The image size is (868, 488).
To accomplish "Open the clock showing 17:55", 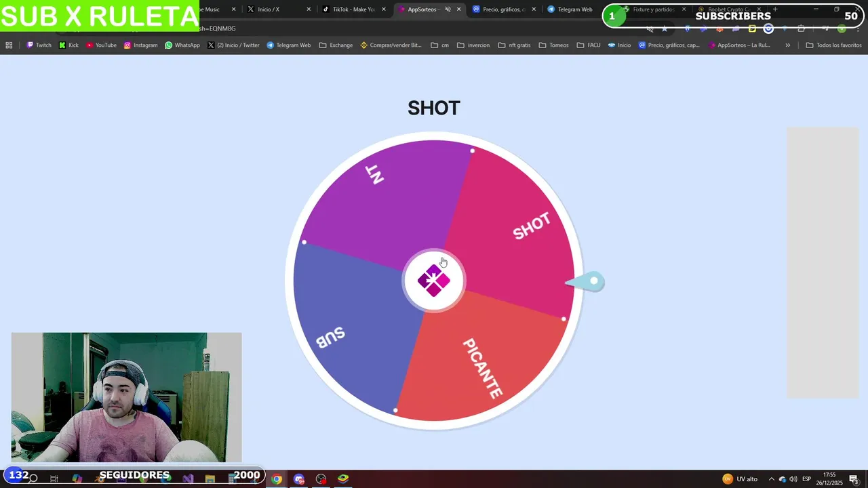I will pos(829,479).
